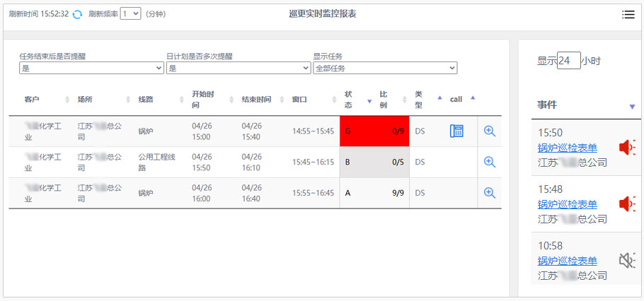The width and height of the screenshot is (644, 301).
Task: Open 锅炉巡检表单 link in the 15:50 event
Action: point(567,148)
